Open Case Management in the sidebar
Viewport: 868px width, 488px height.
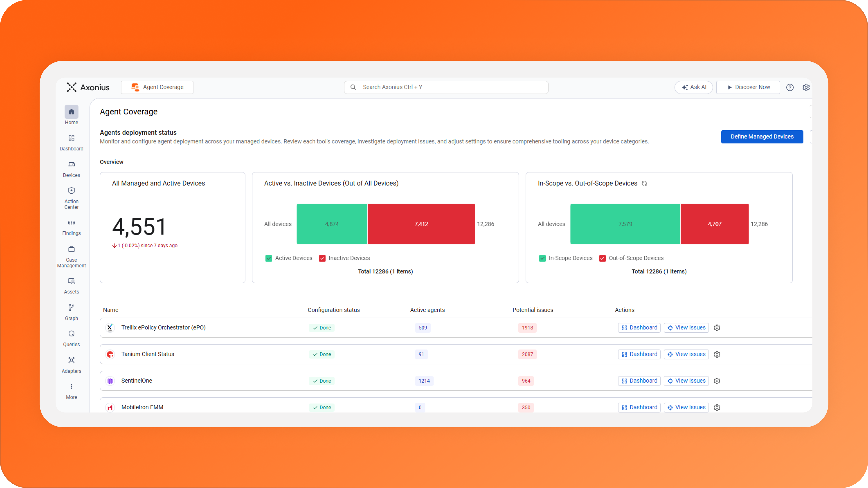71,249
